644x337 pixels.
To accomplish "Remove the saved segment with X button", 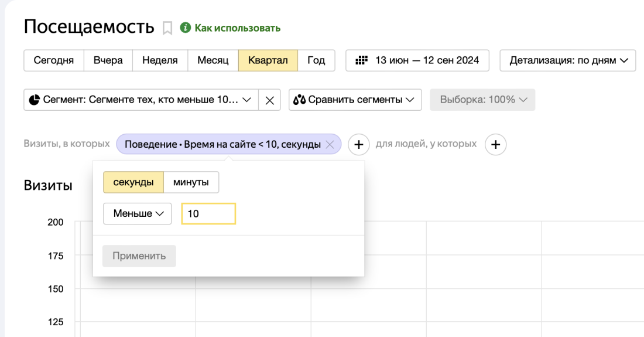I will click(x=269, y=100).
